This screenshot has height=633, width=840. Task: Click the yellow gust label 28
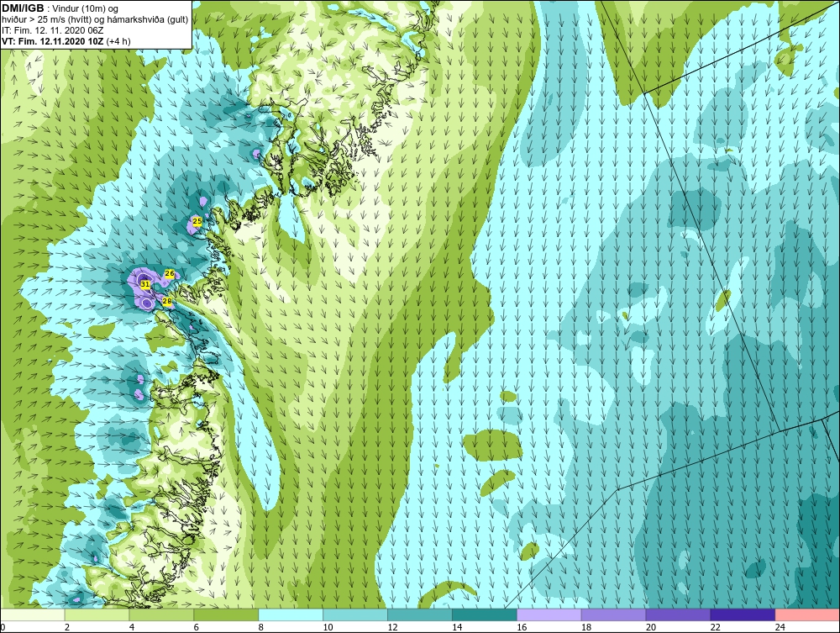[x=166, y=301]
